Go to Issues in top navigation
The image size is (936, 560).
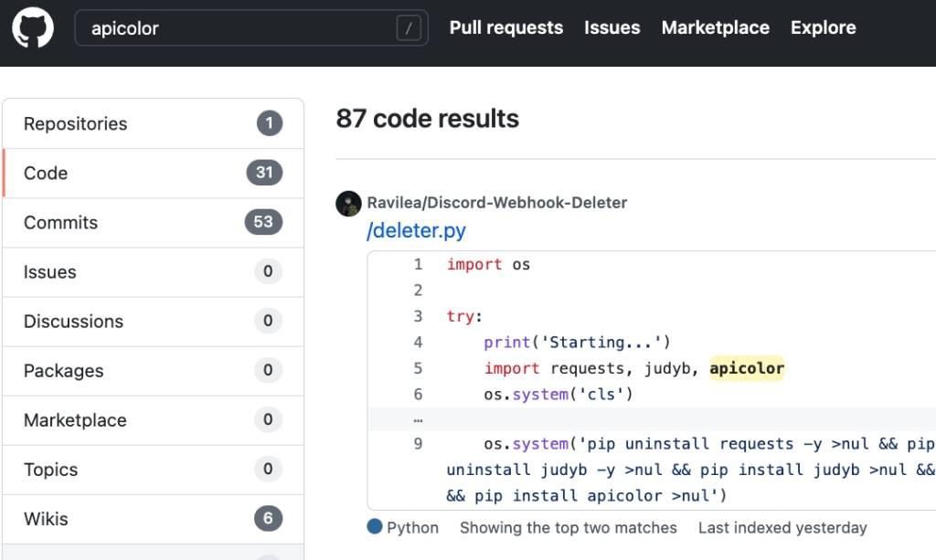coord(612,27)
